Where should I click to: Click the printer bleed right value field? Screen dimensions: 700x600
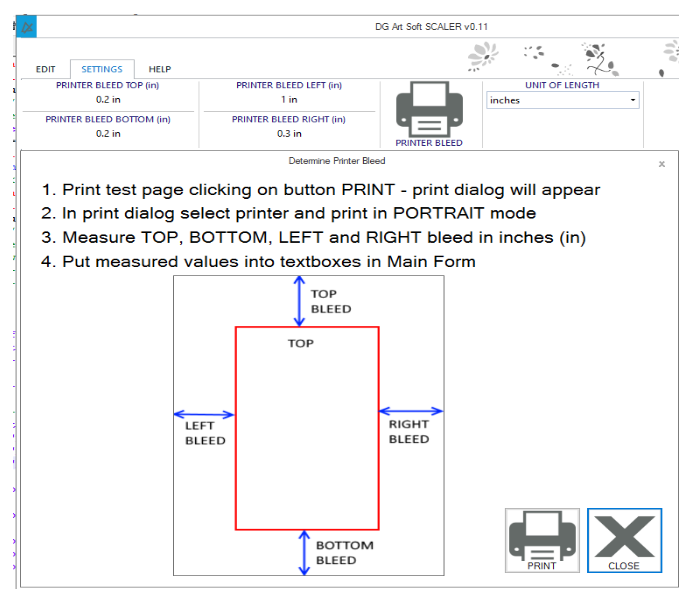[289, 134]
